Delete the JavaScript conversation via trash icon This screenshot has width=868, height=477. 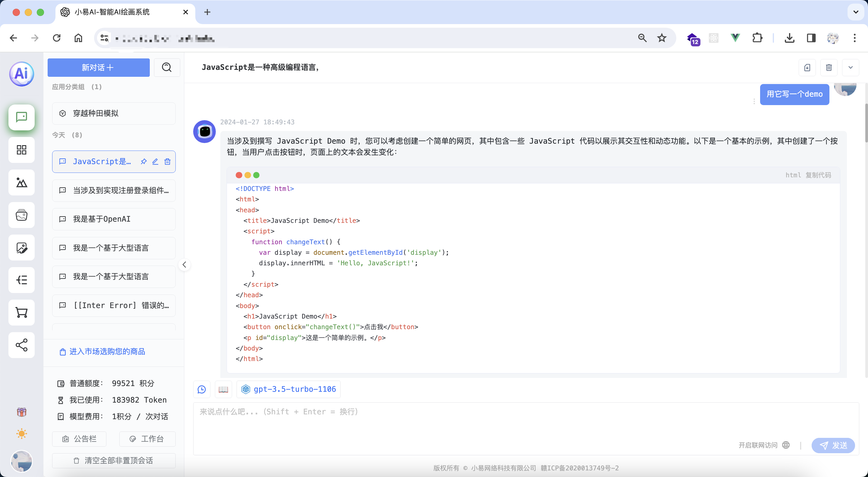coord(168,162)
